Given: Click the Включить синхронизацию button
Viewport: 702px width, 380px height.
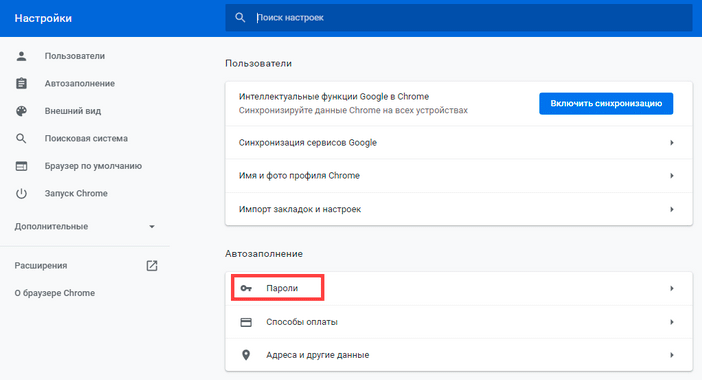Looking at the screenshot, I should (606, 103).
